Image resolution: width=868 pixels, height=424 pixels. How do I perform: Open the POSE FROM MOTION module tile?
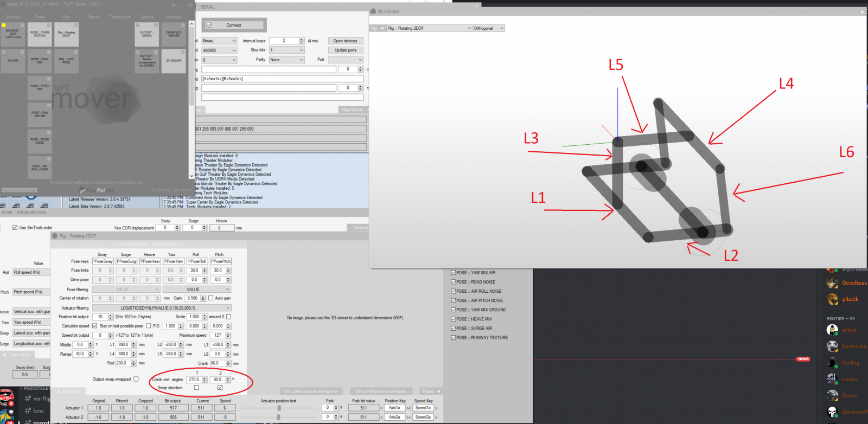[40, 34]
